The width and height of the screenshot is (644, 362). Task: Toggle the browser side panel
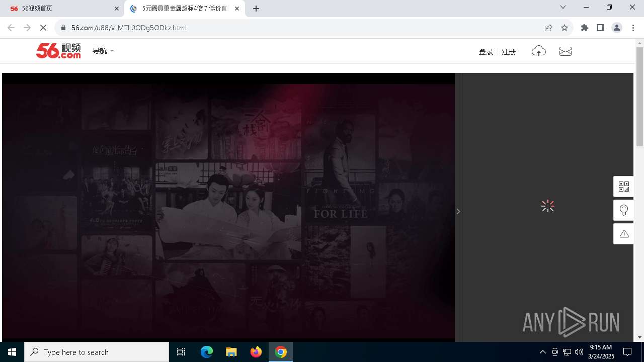tap(601, 28)
